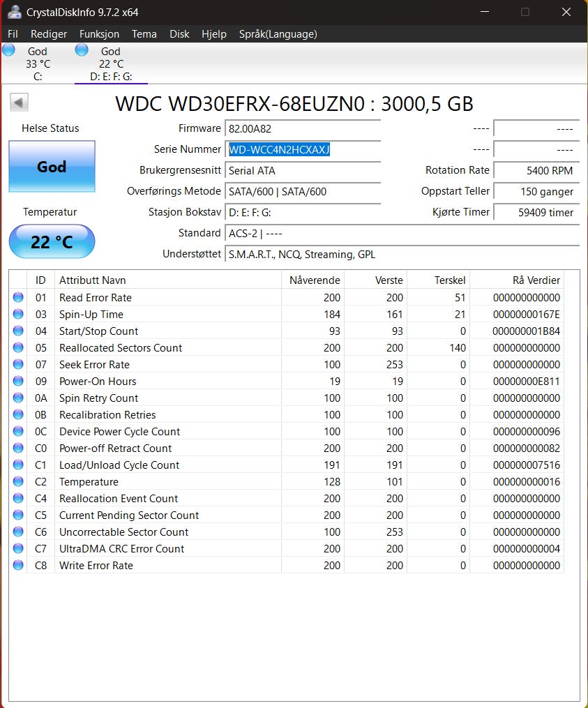Open the Rediger menu

point(49,34)
